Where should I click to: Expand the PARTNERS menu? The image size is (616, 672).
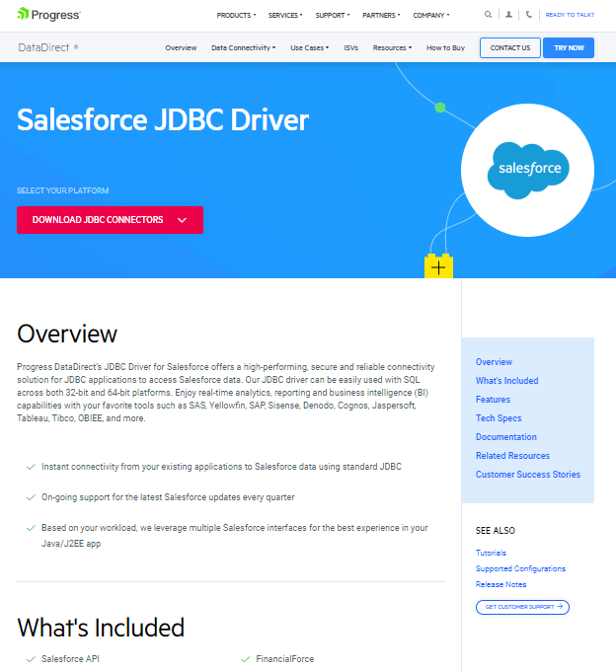pos(381,15)
